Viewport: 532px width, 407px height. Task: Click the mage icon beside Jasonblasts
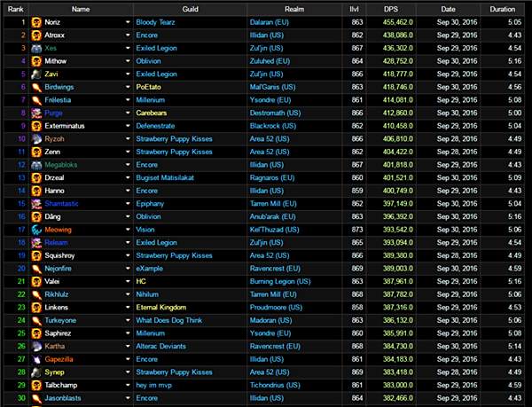[x=36, y=398]
